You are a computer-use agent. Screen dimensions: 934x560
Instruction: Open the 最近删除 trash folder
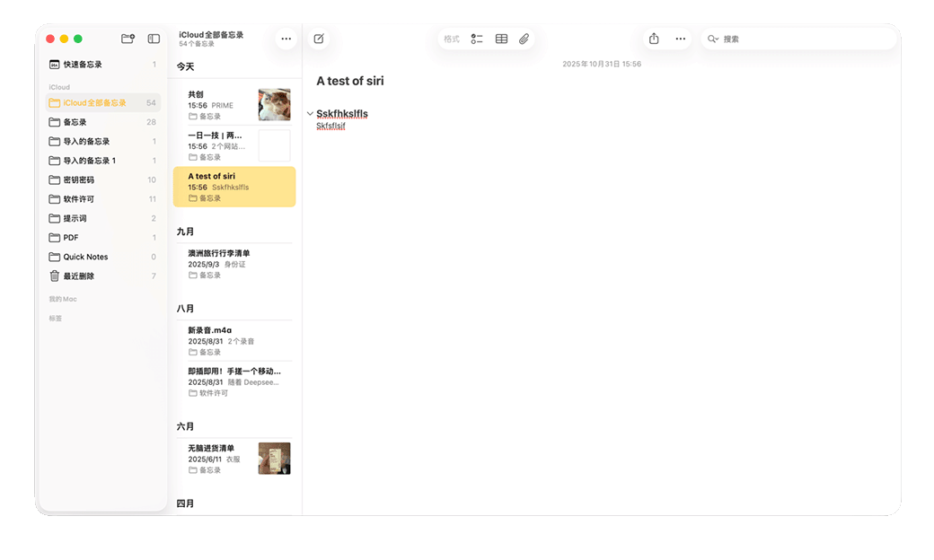pos(78,276)
